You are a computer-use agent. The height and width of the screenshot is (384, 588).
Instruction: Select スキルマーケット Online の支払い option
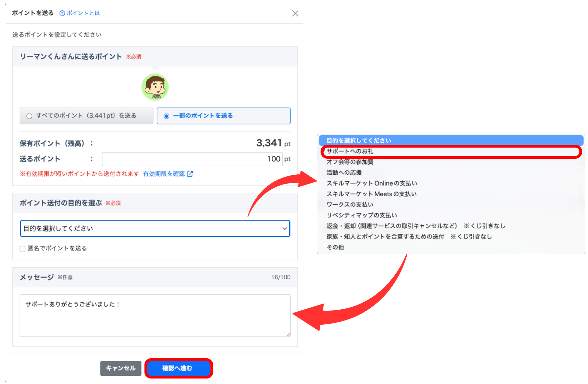pyautogui.click(x=371, y=183)
